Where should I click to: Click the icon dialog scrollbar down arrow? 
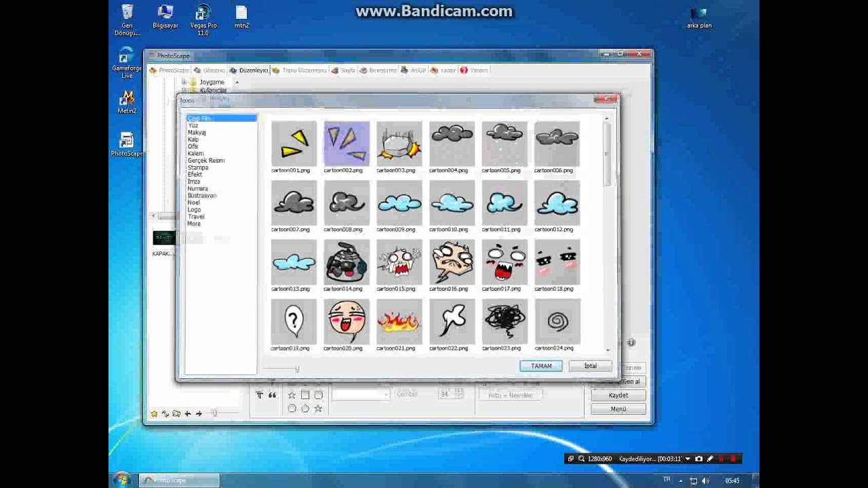pyautogui.click(x=607, y=350)
